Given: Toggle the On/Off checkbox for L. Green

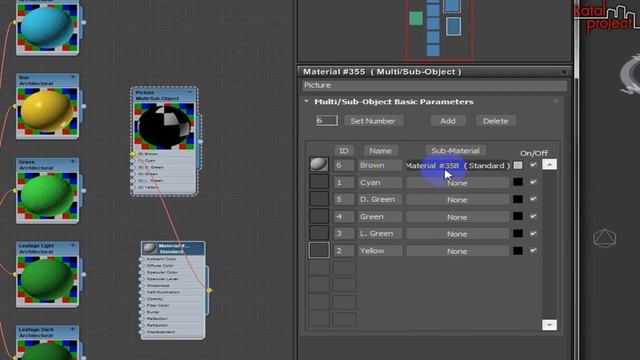Looking at the screenshot, I should pos(533,233).
